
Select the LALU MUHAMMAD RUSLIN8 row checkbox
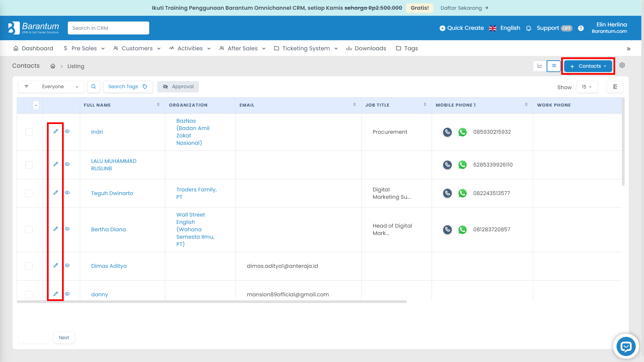point(29,165)
